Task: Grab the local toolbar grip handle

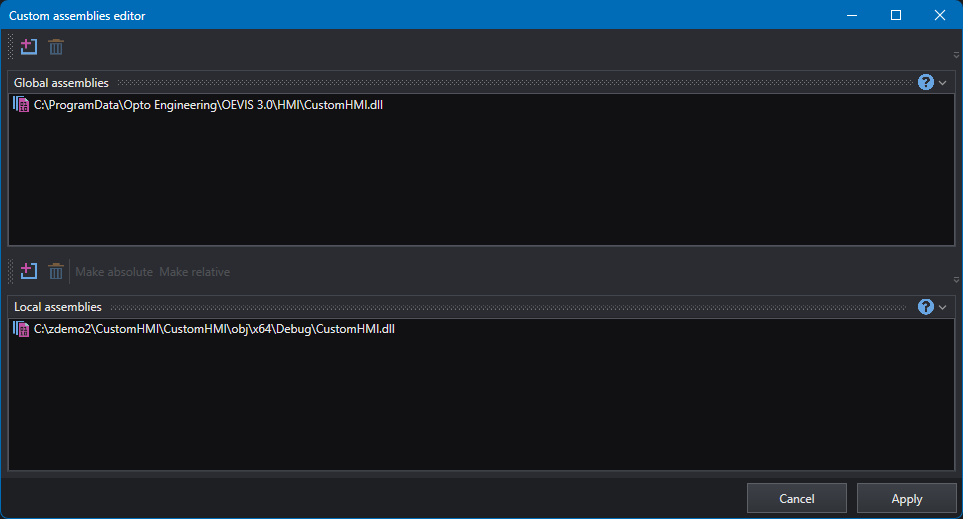Action: tap(10, 271)
